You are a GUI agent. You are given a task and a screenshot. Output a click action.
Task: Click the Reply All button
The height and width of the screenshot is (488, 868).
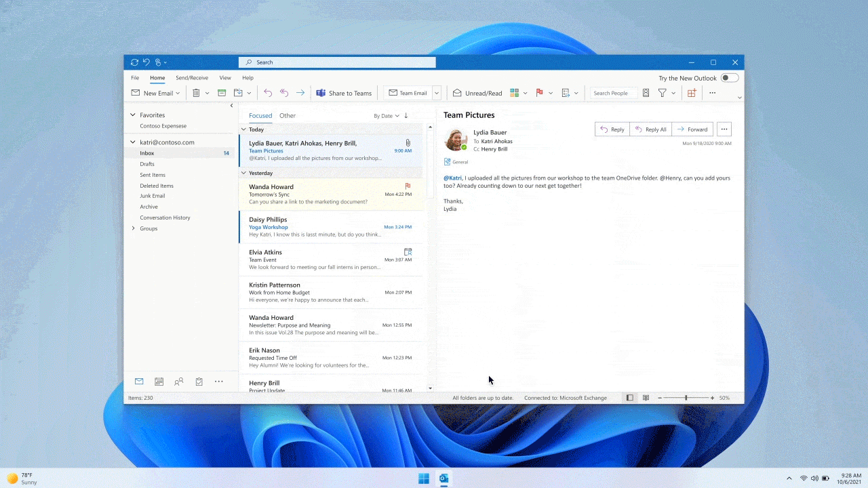651,129
